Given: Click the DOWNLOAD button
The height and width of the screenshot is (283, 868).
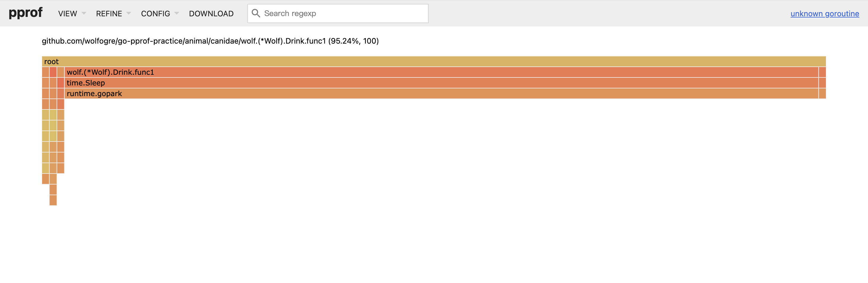Looking at the screenshot, I should click(x=211, y=13).
